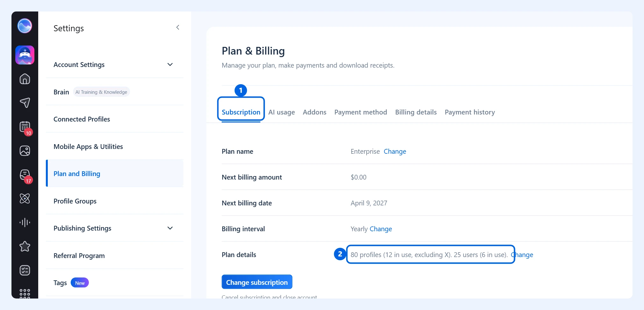Click the April 9, 2027 billing date
644x310 pixels.
click(369, 203)
